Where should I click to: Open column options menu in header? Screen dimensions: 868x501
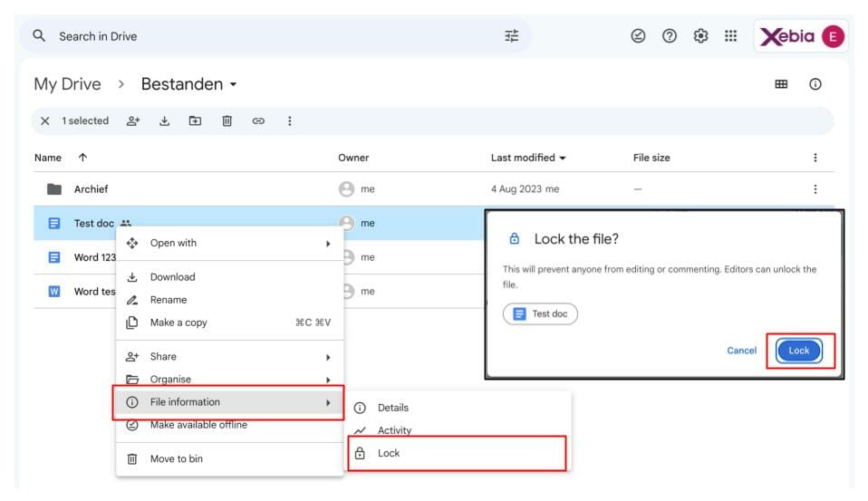(815, 158)
